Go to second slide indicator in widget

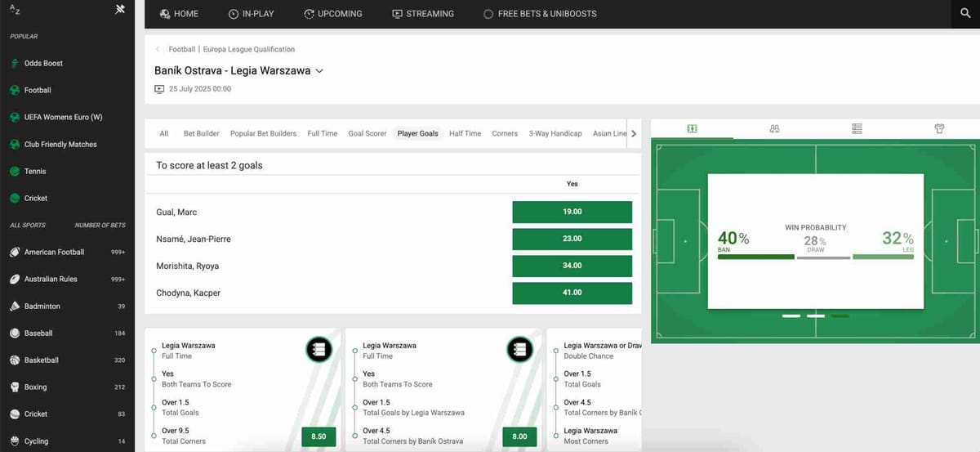(816, 316)
